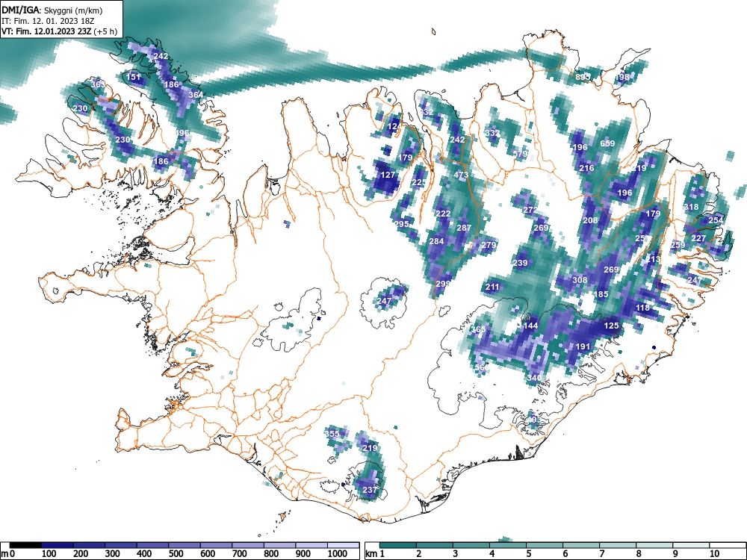Click the visibility value '227' in the east
Viewport: 747px width, 560px height.
pyautogui.click(x=698, y=238)
